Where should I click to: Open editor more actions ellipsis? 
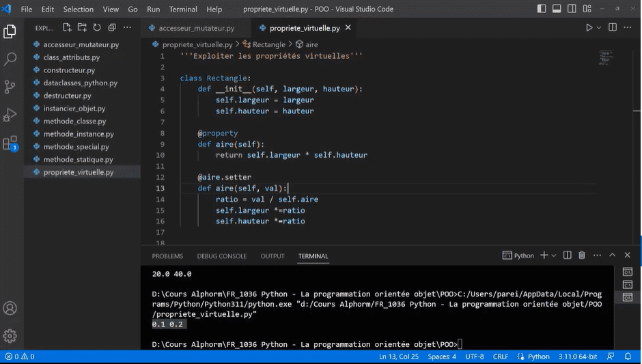[627, 27]
